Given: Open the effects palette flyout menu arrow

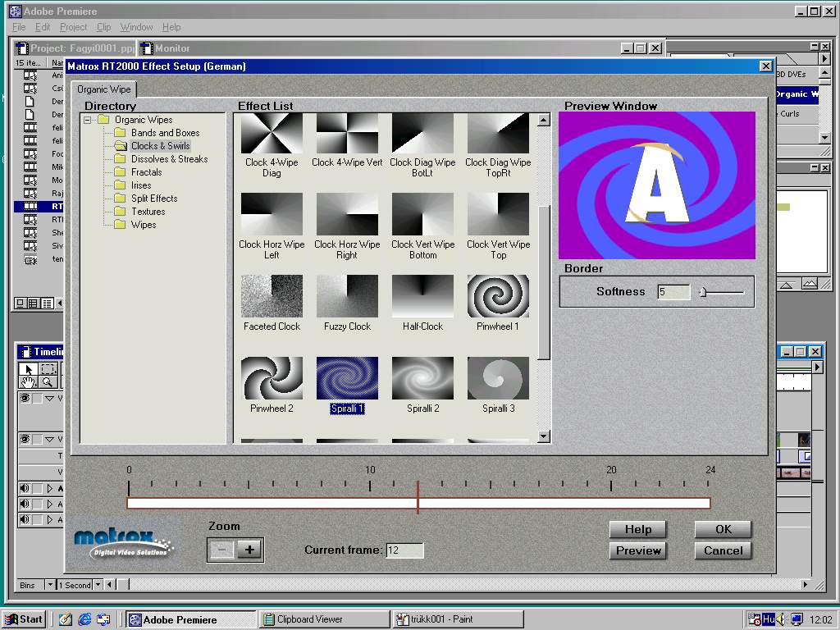Looking at the screenshot, I should (x=824, y=58).
